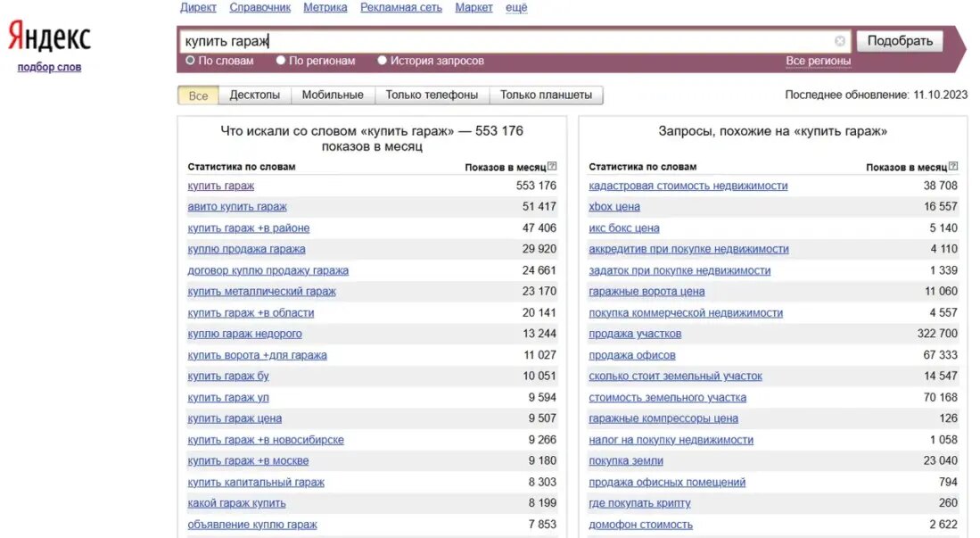Open 'продажа офисных помещений' query

(667, 483)
